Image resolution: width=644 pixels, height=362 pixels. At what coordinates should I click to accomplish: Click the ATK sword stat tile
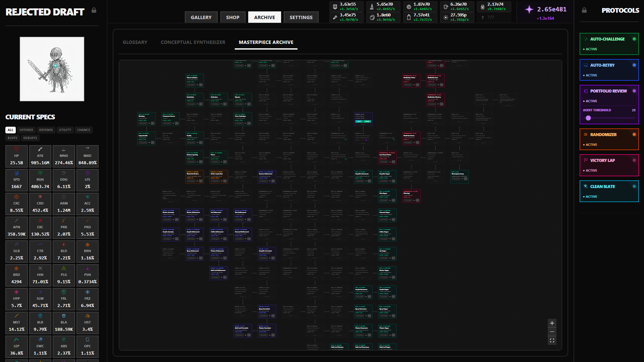point(40,157)
